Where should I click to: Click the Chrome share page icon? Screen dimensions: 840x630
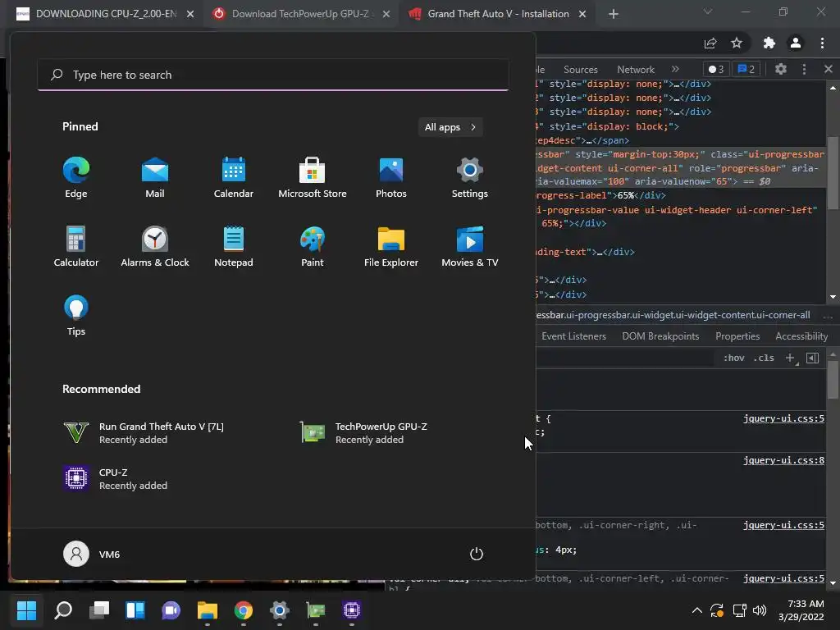(710, 43)
